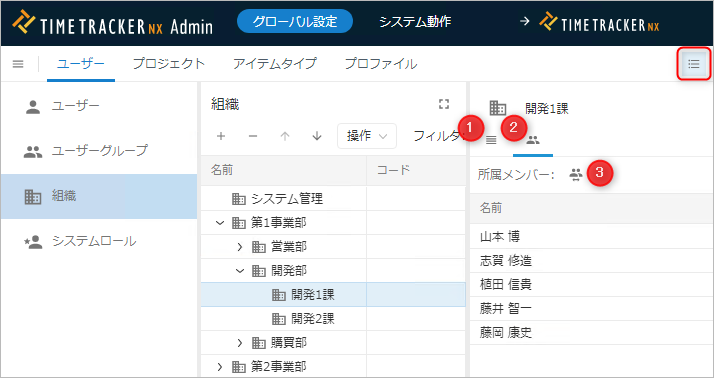Image resolution: width=714 pixels, height=378 pixels.
Task: Click the member assignment icon next to 所属メンバー
Action: [x=576, y=174]
